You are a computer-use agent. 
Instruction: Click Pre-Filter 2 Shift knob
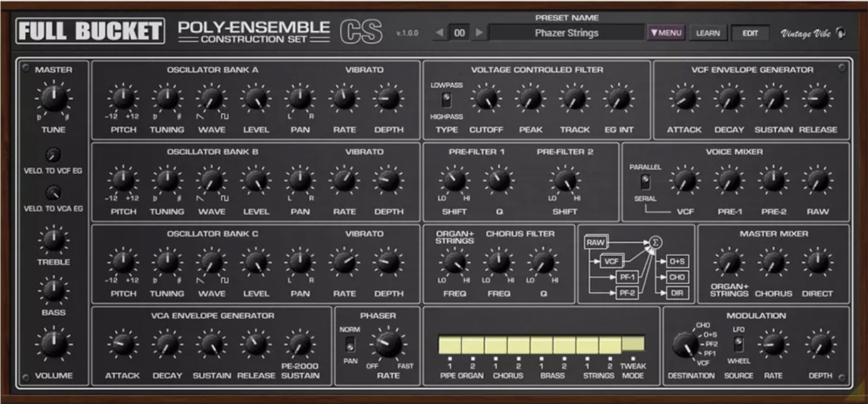point(565,180)
